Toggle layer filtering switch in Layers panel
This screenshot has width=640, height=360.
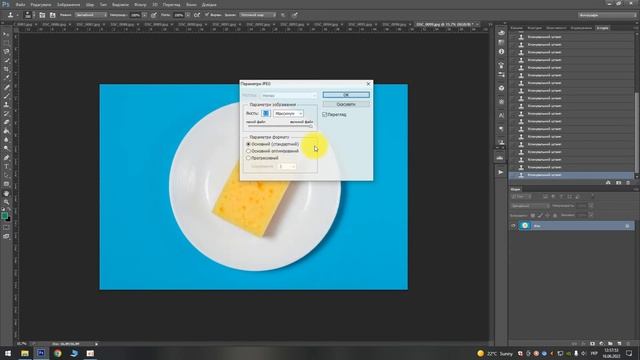click(592, 196)
